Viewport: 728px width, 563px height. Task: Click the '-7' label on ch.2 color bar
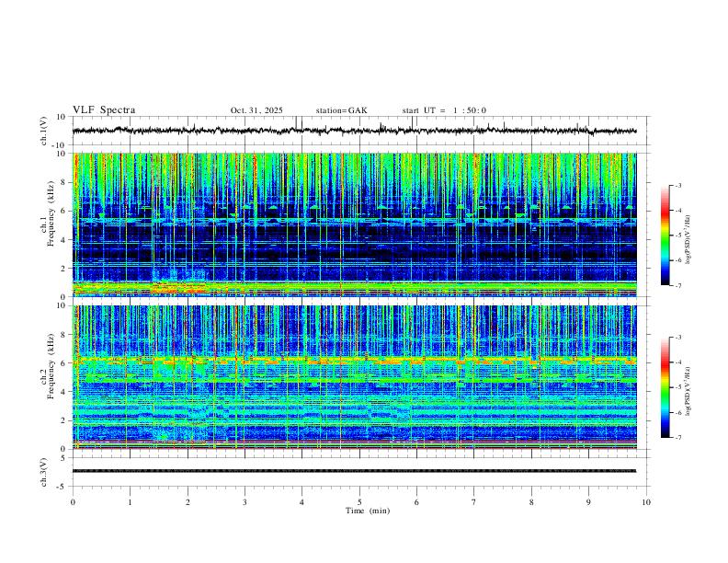[677, 438]
